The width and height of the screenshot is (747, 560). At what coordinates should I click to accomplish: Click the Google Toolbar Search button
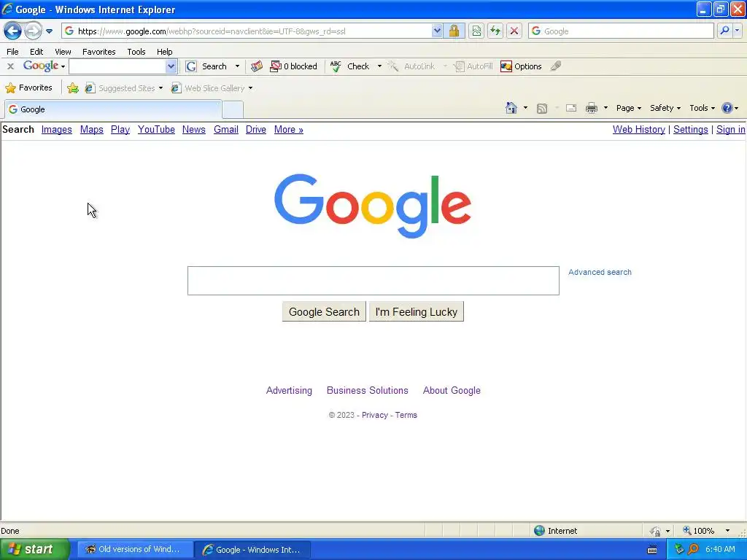206,66
